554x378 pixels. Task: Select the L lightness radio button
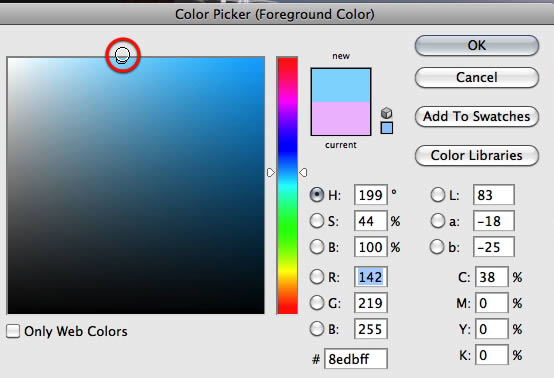tap(438, 195)
